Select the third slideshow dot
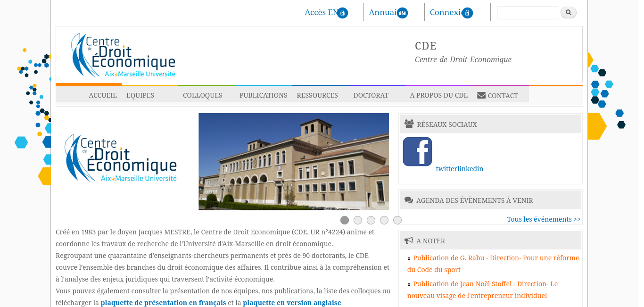This screenshot has height=307, width=644. point(371,220)
